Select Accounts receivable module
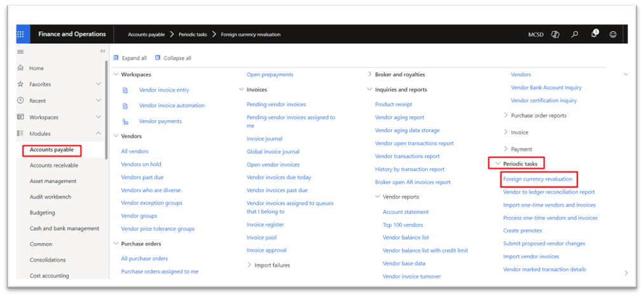The image size is (644, 297). pos(54,165)
